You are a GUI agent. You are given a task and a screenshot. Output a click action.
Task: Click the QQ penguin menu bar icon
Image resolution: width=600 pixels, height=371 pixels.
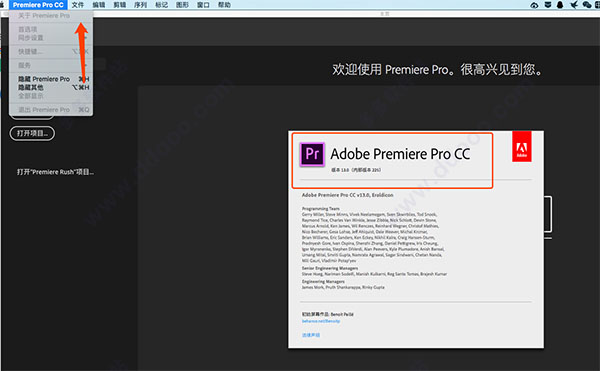(x=560, y=5)
